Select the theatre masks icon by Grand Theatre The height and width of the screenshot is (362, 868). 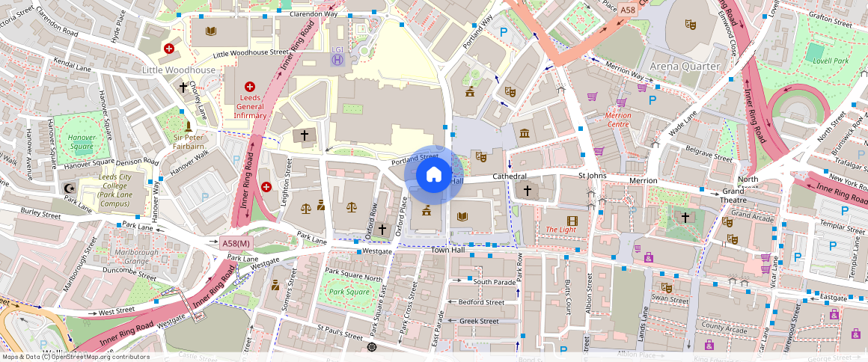point(727,221)
